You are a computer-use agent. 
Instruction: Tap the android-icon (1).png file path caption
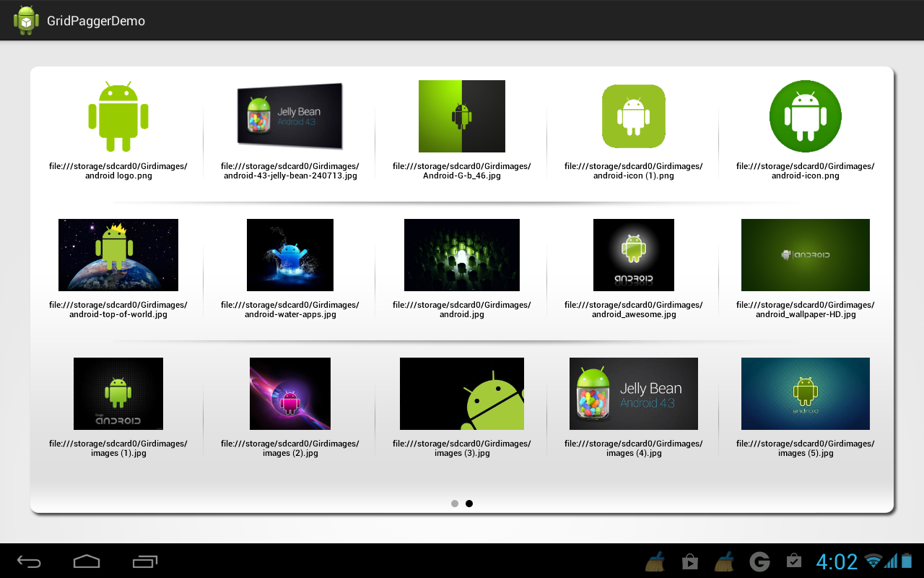pyautogui.click(x=634, y=171)
